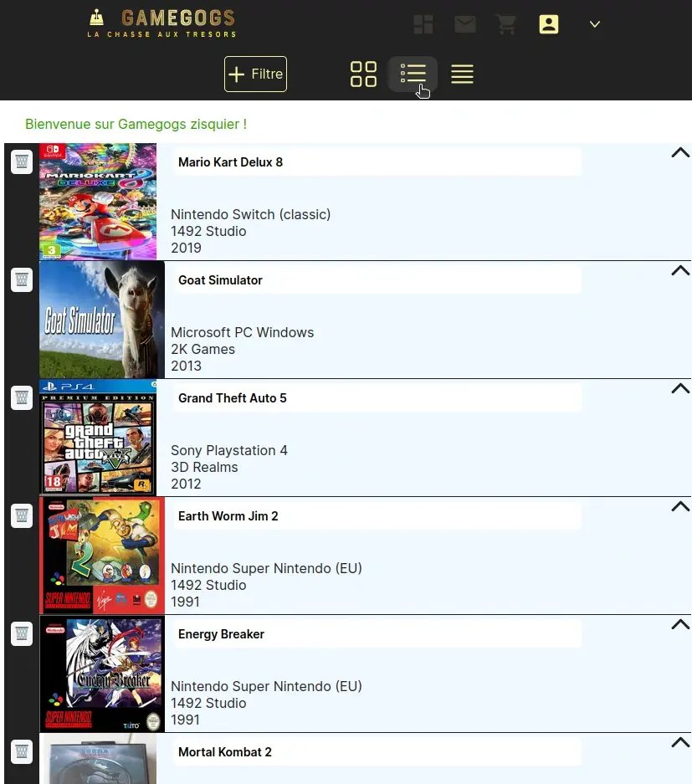Viewport: 692px width, 784px height.
Task: Remove Grand Theft Auto 5 via trash icon
Action: (22, 398)
